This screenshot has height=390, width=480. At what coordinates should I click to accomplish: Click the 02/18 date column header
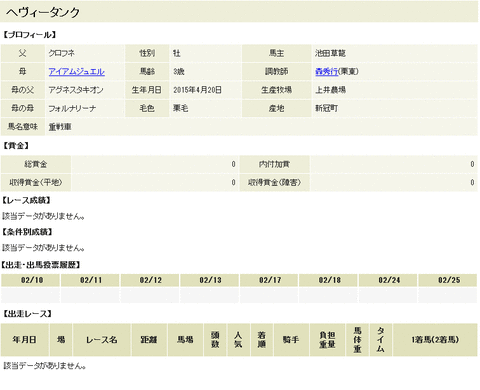point(328,280)
